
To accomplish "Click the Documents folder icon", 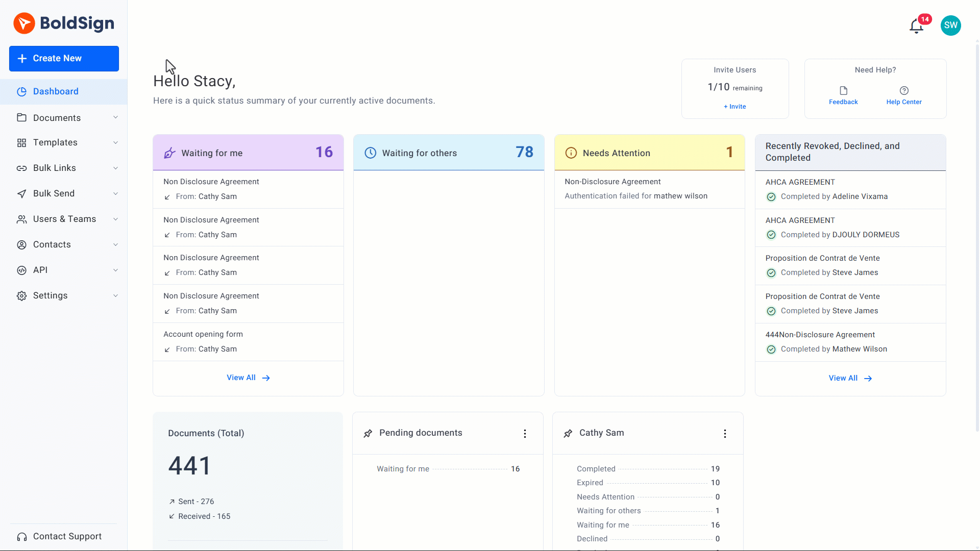I will click(x=21, y=118).
